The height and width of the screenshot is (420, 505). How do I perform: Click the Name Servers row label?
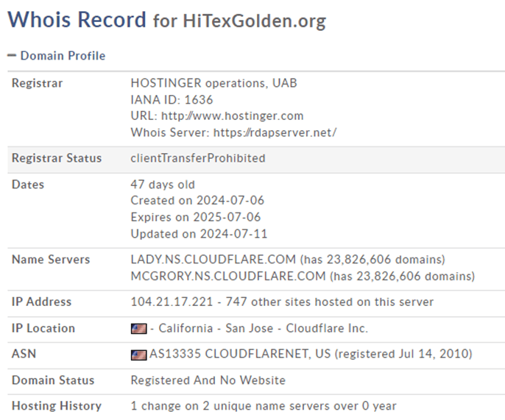(51, 260)
